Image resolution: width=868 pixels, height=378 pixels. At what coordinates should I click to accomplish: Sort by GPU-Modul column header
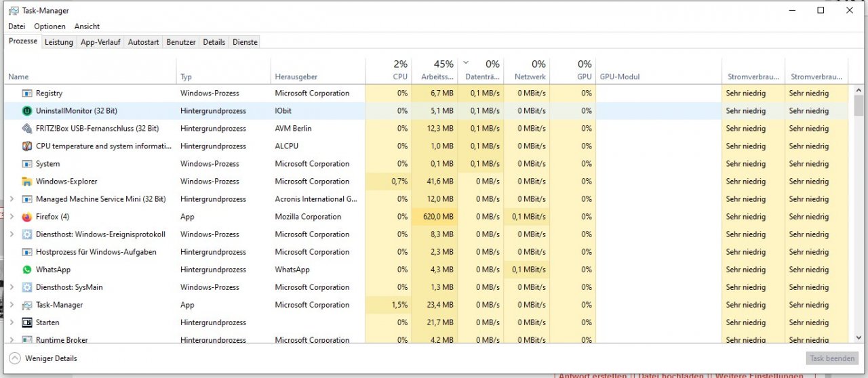click(658, 70)
